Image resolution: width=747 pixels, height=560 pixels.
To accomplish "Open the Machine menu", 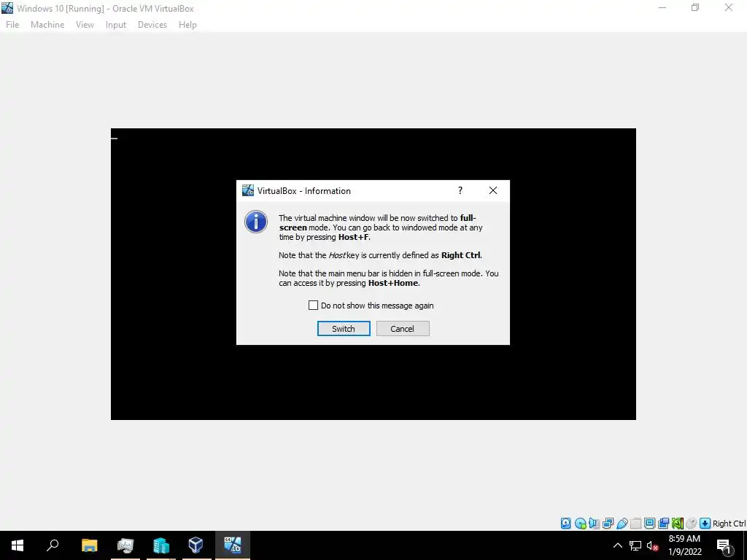I will (47, 25).
